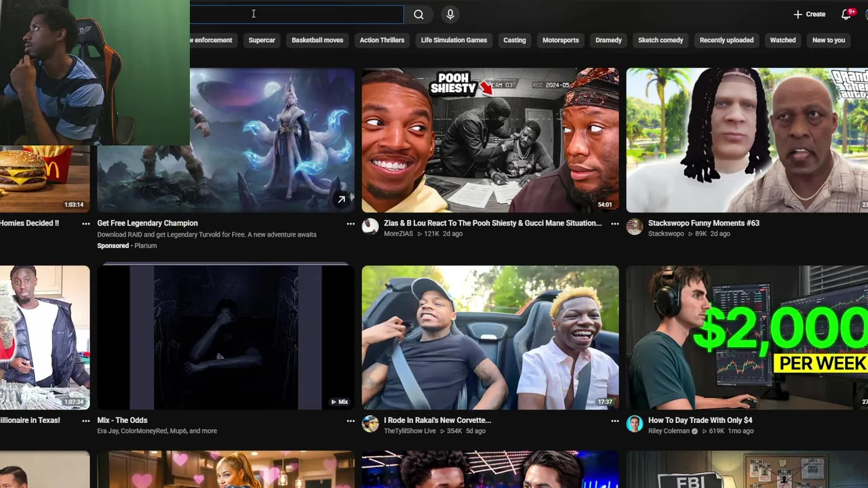Select the New to you chip
Viewport: 868px width, 488px height.
[829, 40]
